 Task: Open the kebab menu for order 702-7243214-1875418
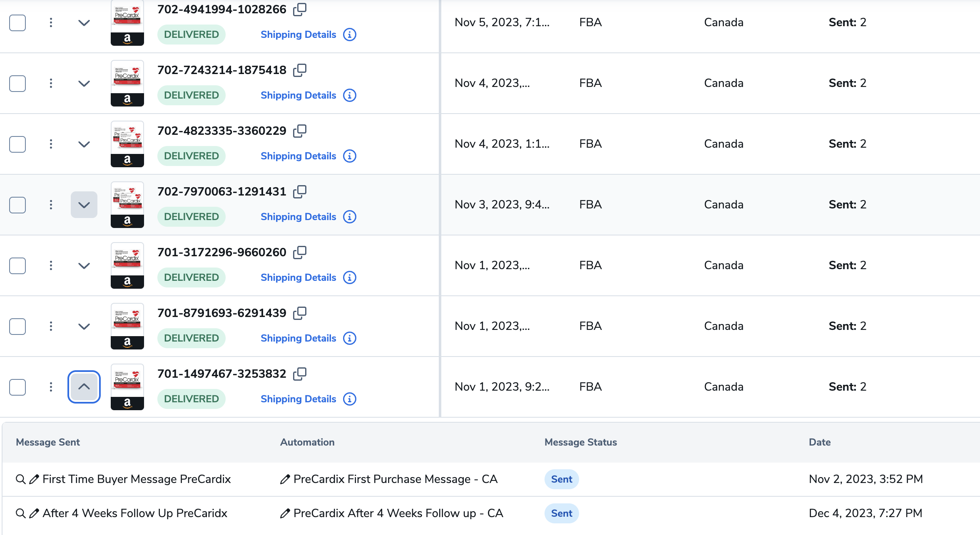(x=51, y=83)
